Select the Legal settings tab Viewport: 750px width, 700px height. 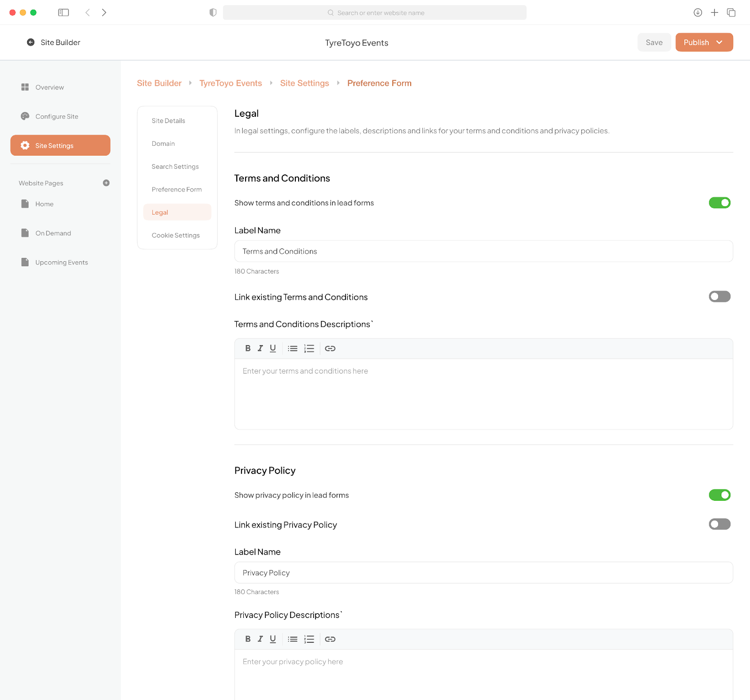click(x=177, y=212)
